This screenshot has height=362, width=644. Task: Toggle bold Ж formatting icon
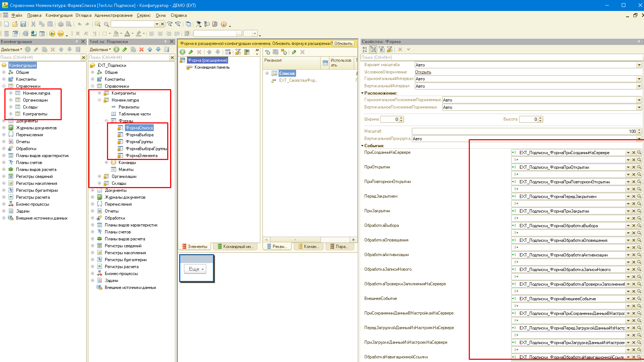pyautogui.click(x=77, y=34)
